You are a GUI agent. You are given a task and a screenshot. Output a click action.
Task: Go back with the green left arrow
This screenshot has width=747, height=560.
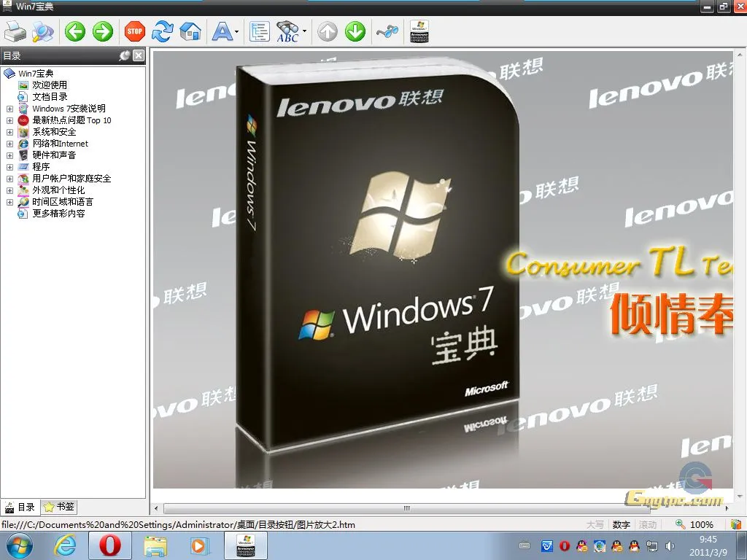click(74, 31)
